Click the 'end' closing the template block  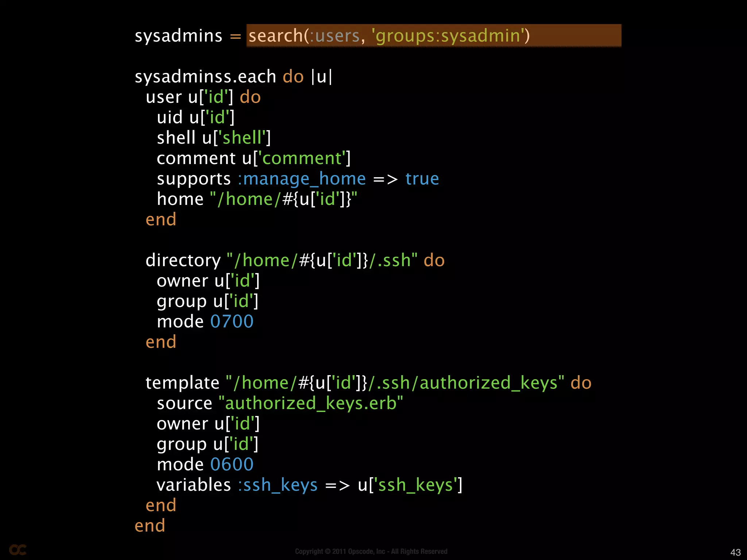[x=161, y=505]
